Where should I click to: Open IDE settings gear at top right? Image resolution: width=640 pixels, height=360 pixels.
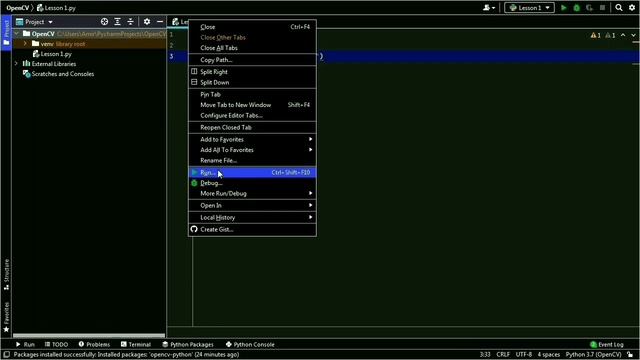632,8
